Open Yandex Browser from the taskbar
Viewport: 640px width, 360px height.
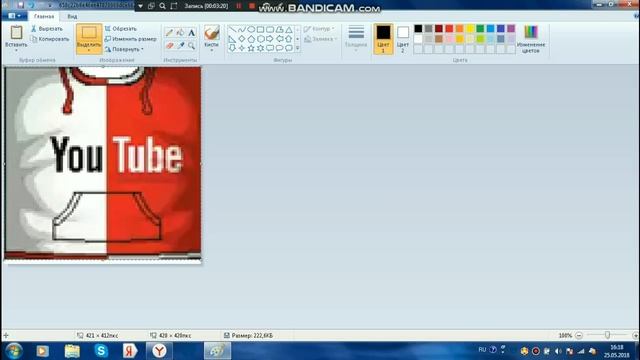pos(160,351)
